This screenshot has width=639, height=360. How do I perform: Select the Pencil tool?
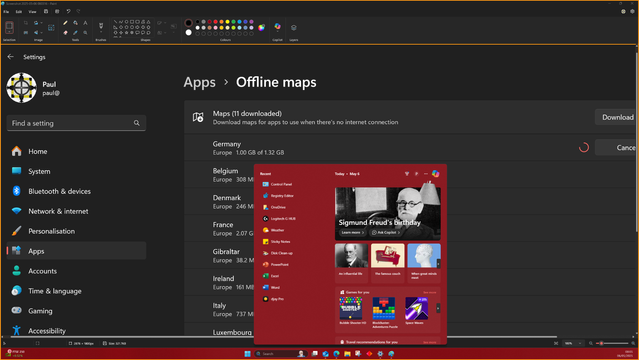pyautogui.click(x=65, y=23)
